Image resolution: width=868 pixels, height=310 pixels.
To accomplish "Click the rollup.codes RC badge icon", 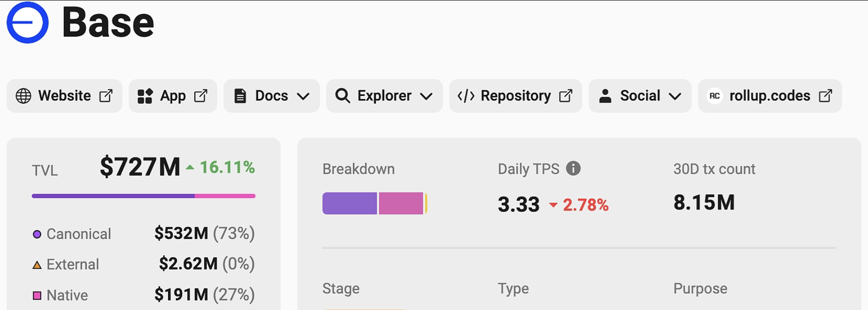I will coord(715,96).
